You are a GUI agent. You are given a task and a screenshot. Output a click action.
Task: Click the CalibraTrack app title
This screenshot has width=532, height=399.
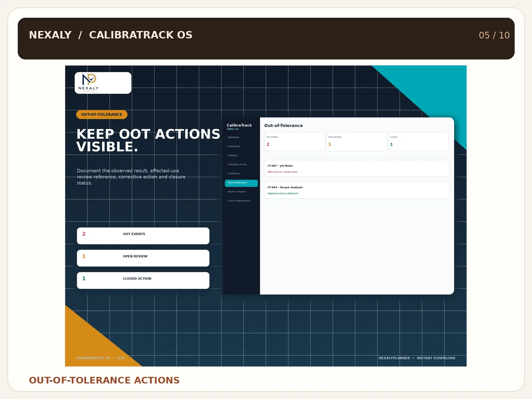click(239, 125)
